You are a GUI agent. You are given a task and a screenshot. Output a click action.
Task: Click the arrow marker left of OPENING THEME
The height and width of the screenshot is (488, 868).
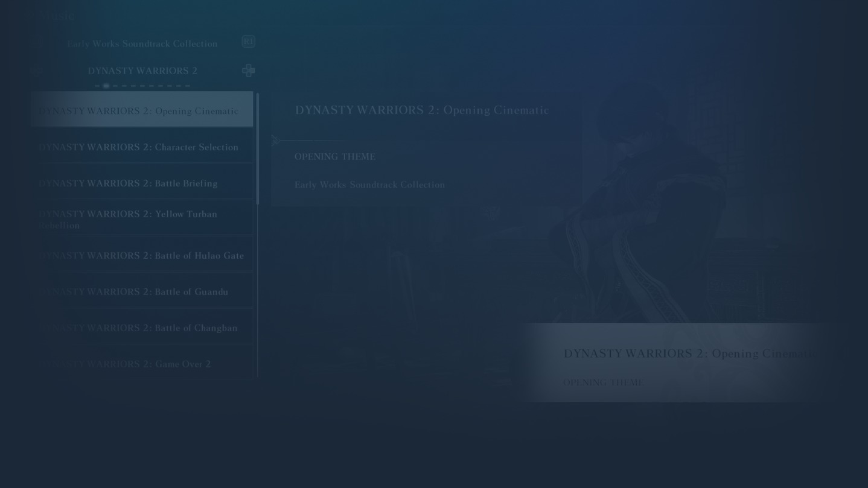[x=275, y=141]
